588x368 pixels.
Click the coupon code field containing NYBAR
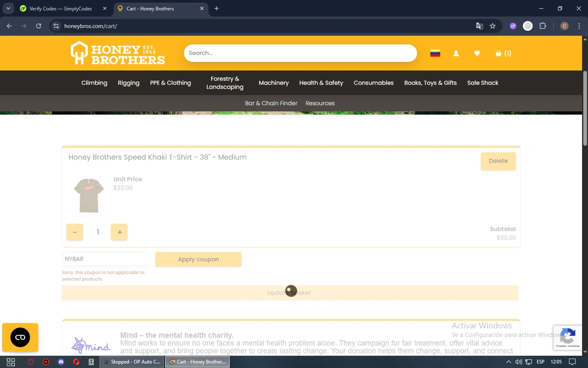click(x=105, y=259)
